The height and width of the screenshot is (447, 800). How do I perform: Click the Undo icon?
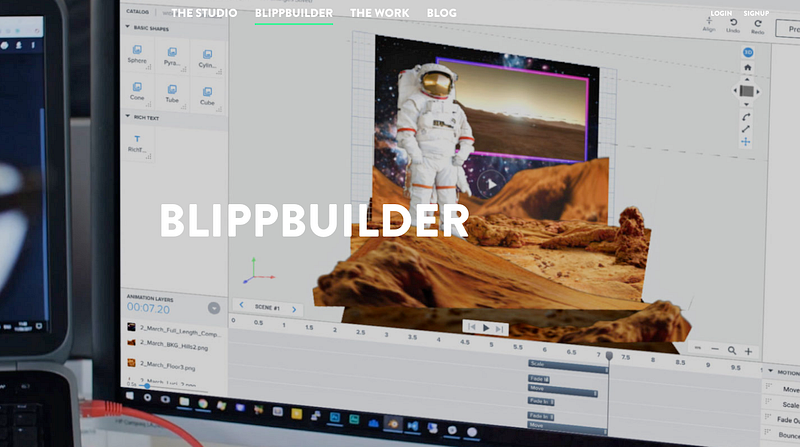tap(733, 22)
